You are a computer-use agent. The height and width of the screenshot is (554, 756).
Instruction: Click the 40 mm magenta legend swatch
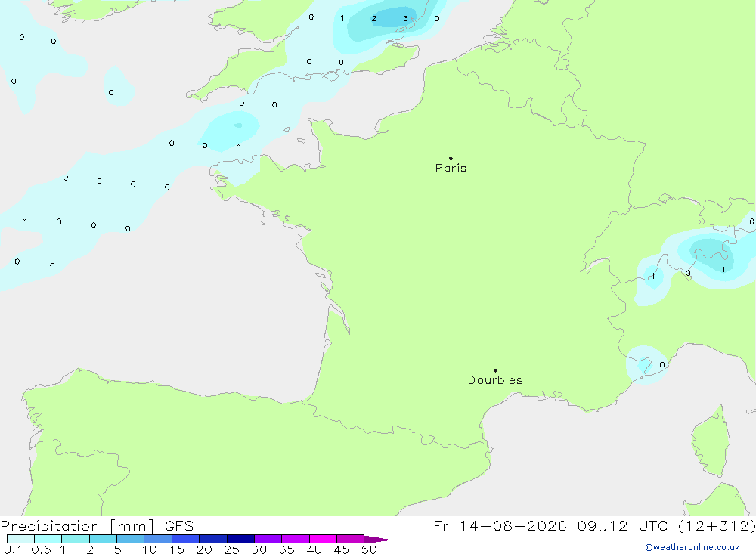[x=323, y=539]
